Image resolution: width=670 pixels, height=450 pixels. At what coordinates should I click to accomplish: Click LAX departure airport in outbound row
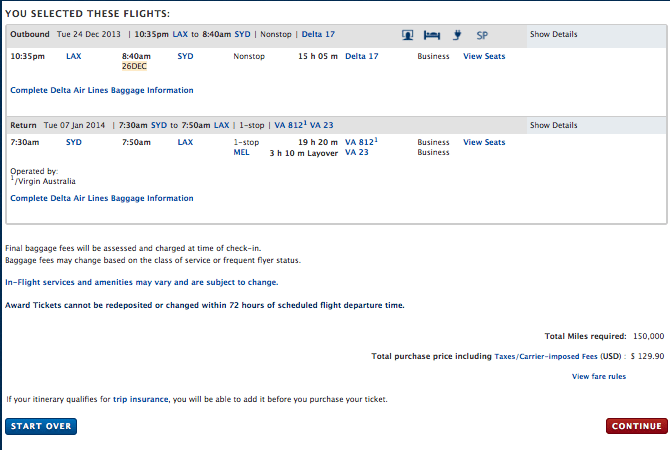pyautogui.click(x=73, y=56)
